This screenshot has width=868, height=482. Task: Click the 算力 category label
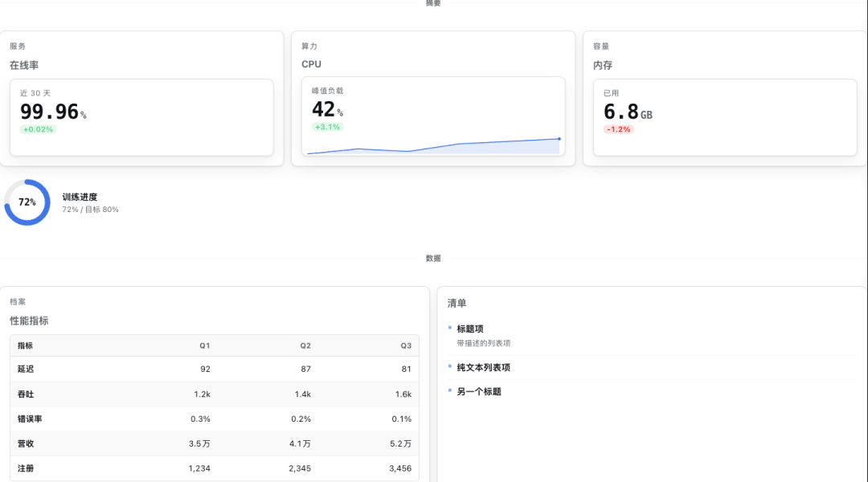click(x=309, y=47)
